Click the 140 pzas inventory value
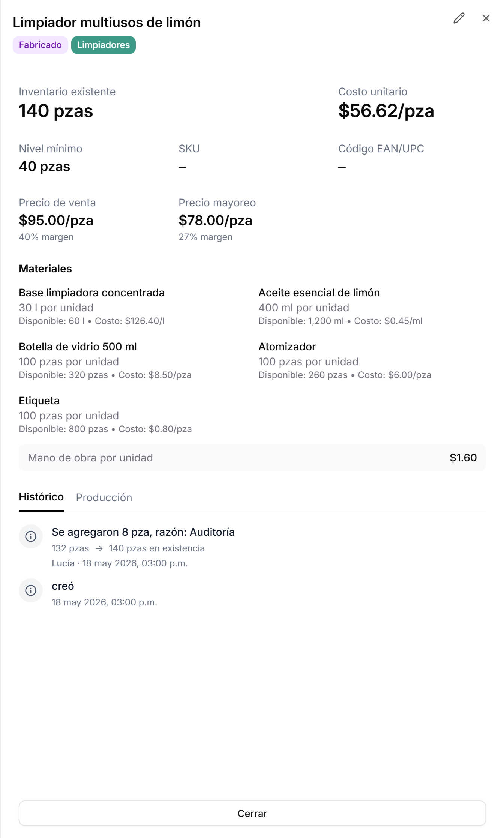The image size is (504, 838). coord(56,111)
